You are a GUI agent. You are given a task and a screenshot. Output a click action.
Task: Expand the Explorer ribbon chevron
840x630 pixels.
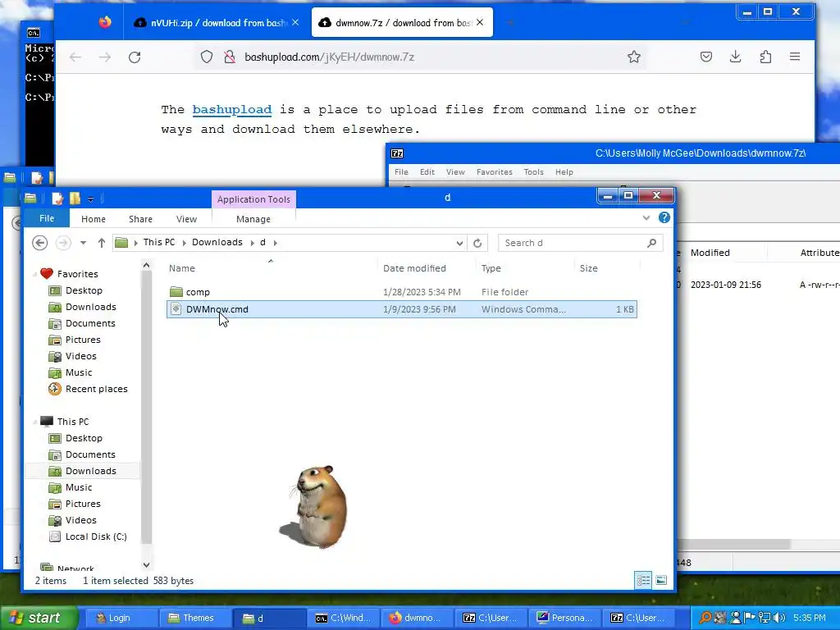click(x=646, y=217)
